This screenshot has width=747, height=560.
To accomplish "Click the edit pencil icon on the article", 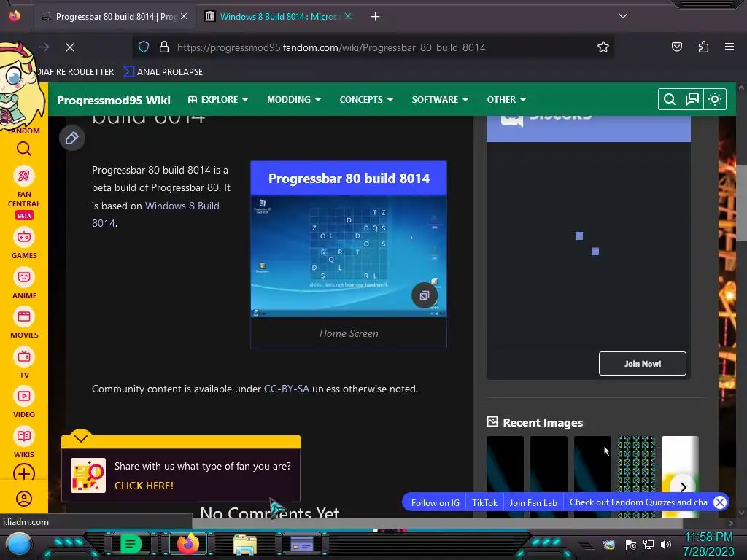I will [72, 138].
